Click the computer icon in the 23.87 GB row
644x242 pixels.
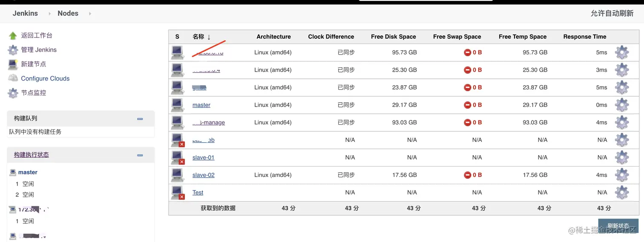pos(177,87)
